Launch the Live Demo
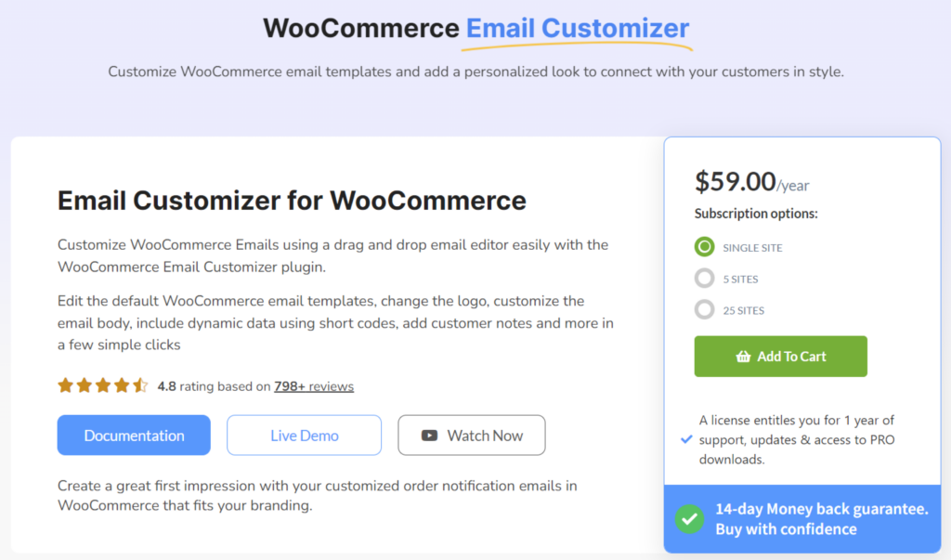This screenshot has width=951, height=560. (304, 435)
